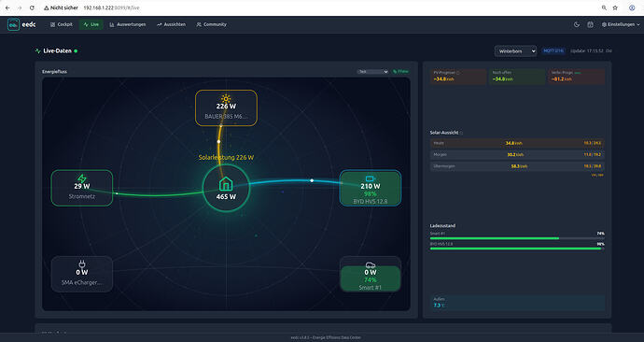Select the BYD HVS 12.8 battery node

(x=370, y=188)
